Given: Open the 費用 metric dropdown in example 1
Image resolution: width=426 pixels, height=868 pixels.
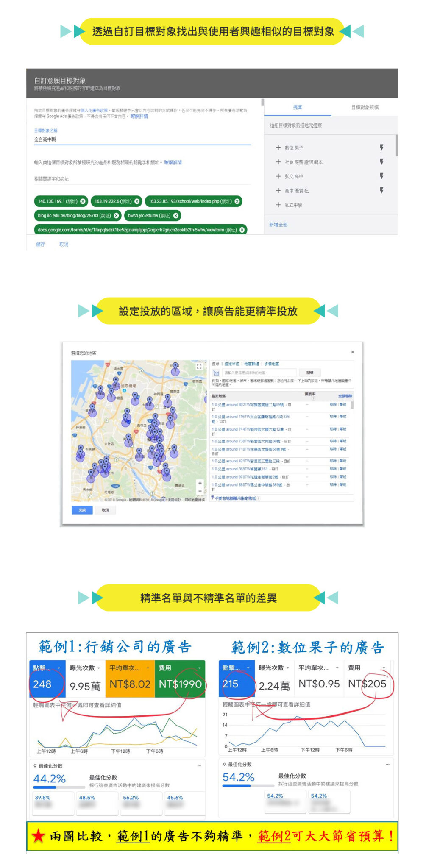Looking at the screenshot, I should click(199, 668).
